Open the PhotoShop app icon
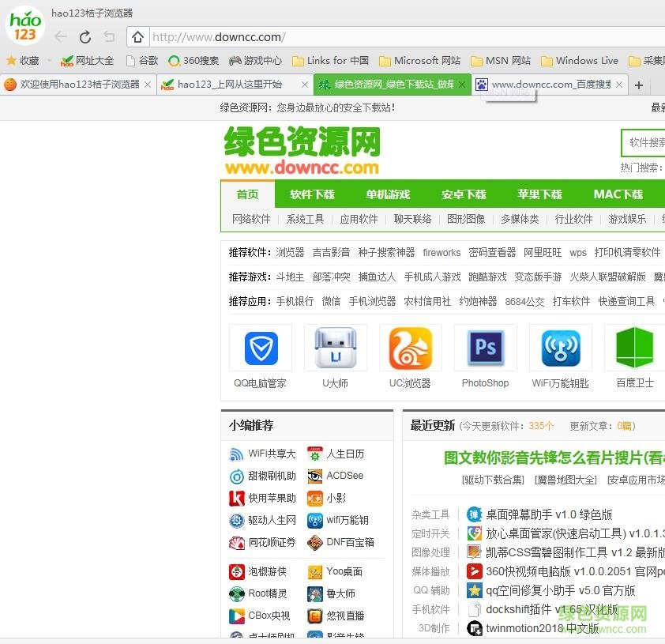 485,348
